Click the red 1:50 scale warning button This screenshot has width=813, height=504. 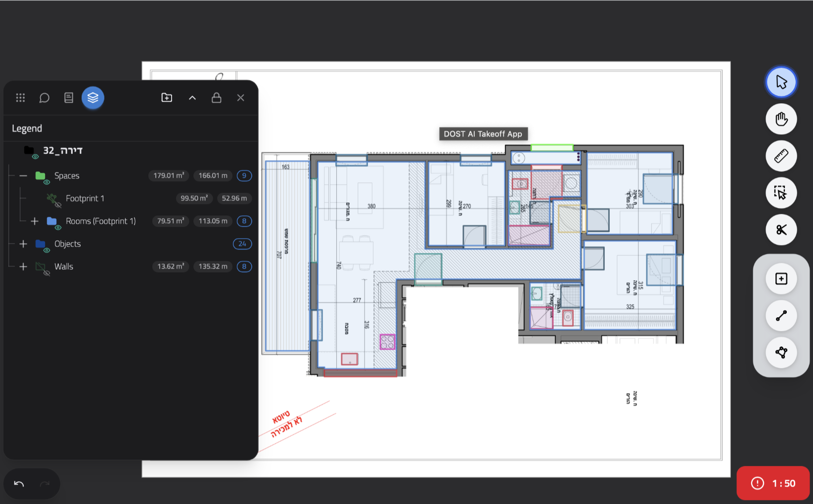(x=773, y=483)
